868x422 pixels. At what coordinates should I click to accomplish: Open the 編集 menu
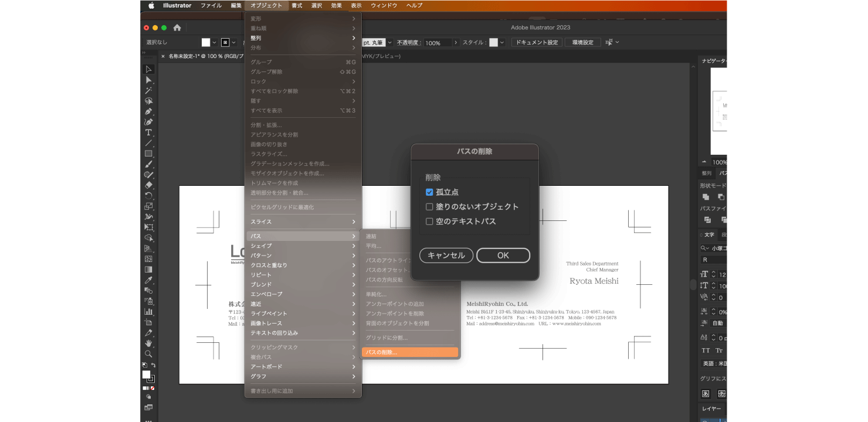point(236,5)
